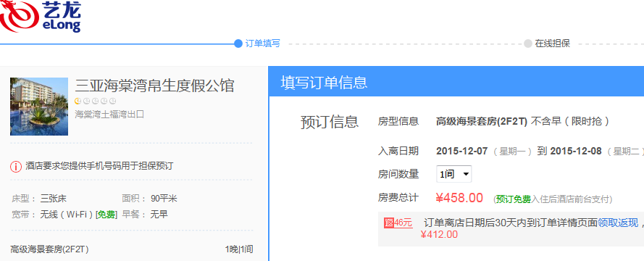This screenshot has width=644, height=261.
Task: Click the 海棠湾土福湾出口 location text
Action: pyautogui.click(x=109, y=115)
